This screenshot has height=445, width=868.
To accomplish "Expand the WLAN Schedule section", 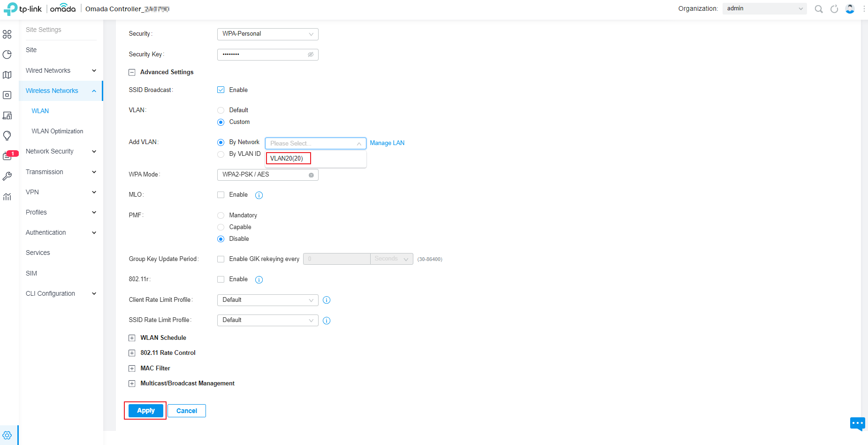I will (132, 338).
